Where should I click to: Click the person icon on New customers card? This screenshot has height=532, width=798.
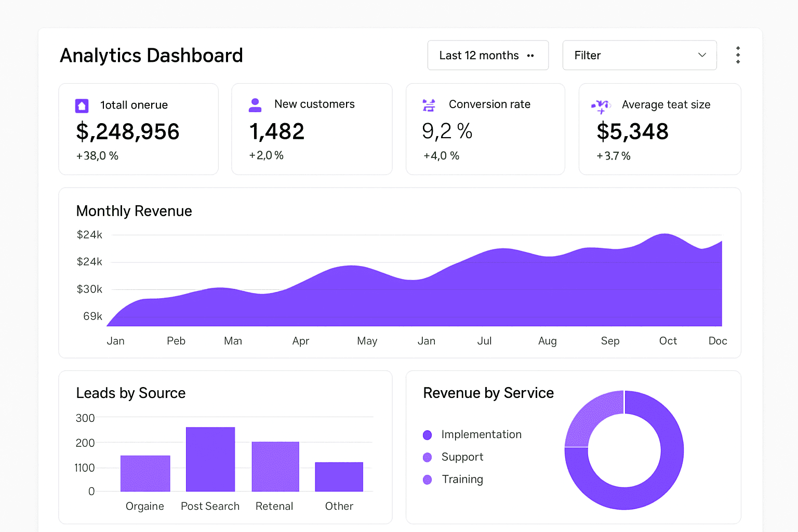(x=255, y=104)
